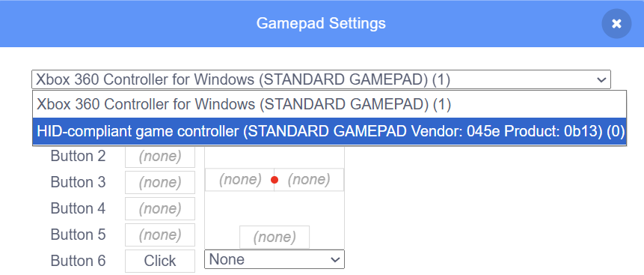Edit the Button 5 mapping field
This screenshot has width=644, height=275.
click(160, 235)
